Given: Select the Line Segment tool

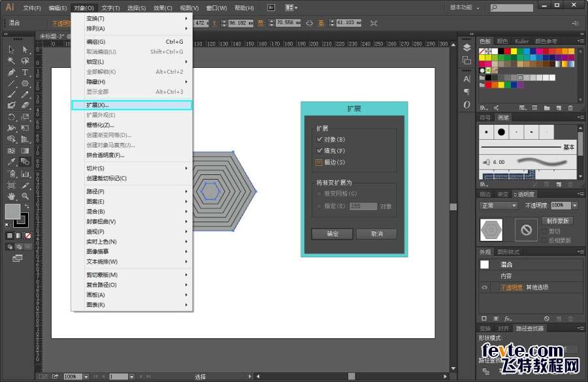Looking at the screenshot, I should click(11, 84).
